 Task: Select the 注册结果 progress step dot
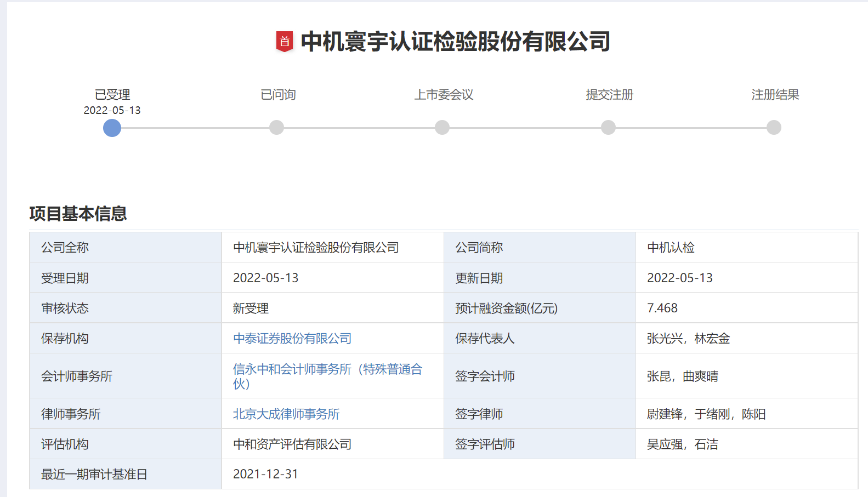click(774, 128)
